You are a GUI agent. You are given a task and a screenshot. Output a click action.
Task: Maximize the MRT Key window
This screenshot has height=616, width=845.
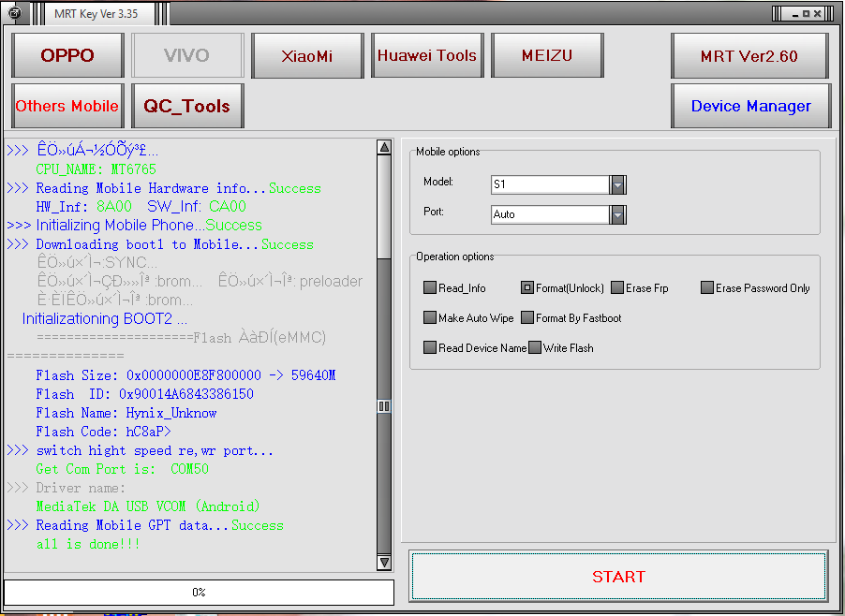pyautogui.click(x=807, y=14)
